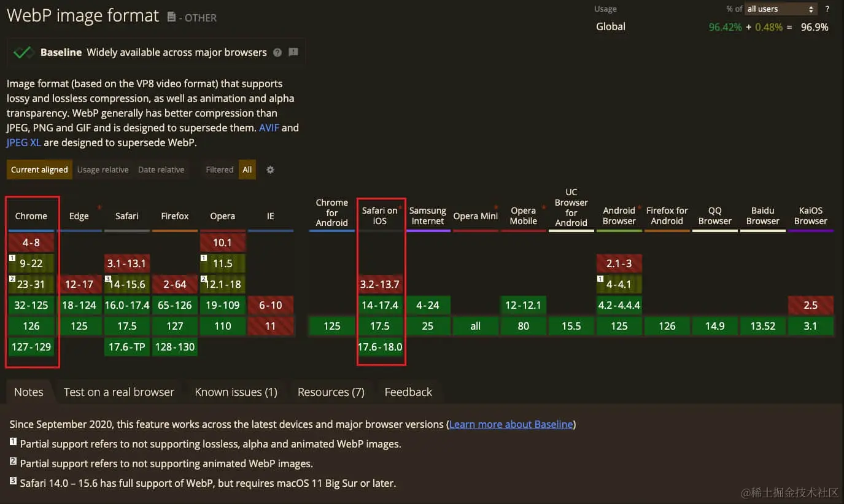Click the Baidu Browser header
The height and width of the screenshot is (504, 844).
point(763,215)
